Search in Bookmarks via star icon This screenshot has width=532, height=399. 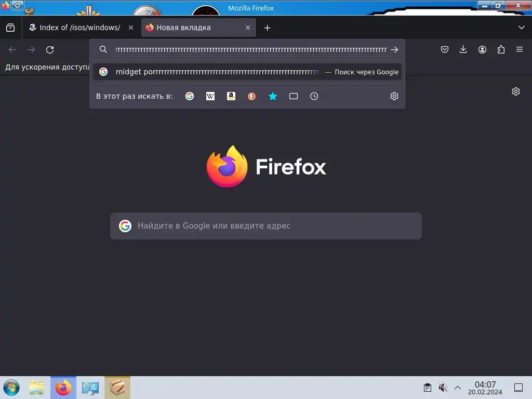[x=273, y=96]
